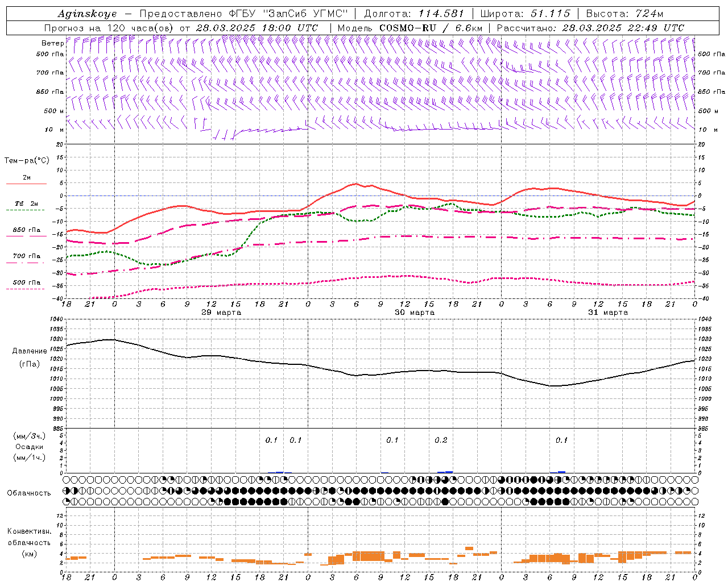Screen dimensions: 728x582
Task: Click the 'Тем-ра(°C)' temperature label
Action: 27,161
